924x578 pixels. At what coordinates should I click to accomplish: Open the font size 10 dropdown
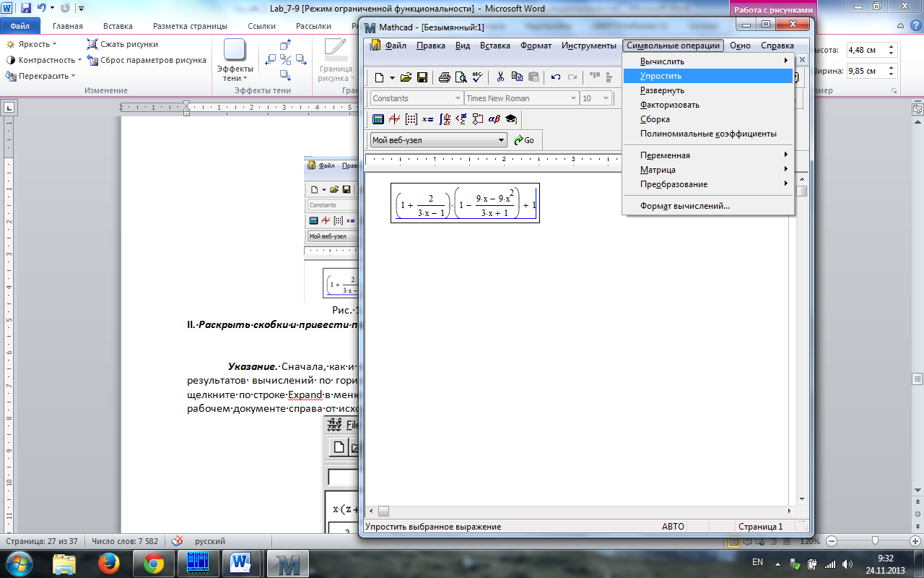pyautogui.click(x=606, y=98)
